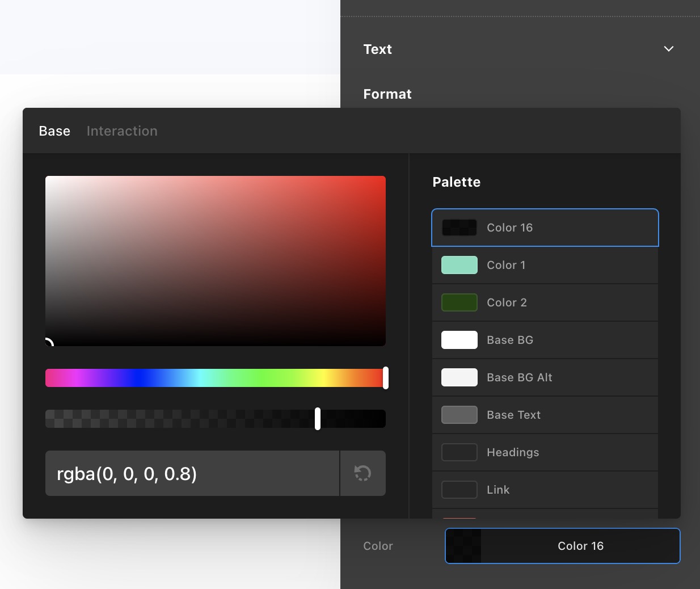Choose the Base BG Alt swatch
The image size is (700, 589).
click(x=459, y=377)
